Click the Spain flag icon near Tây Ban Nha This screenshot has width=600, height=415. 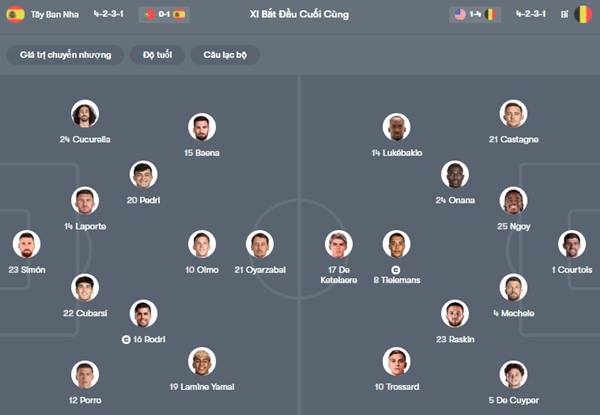[15, 14]
